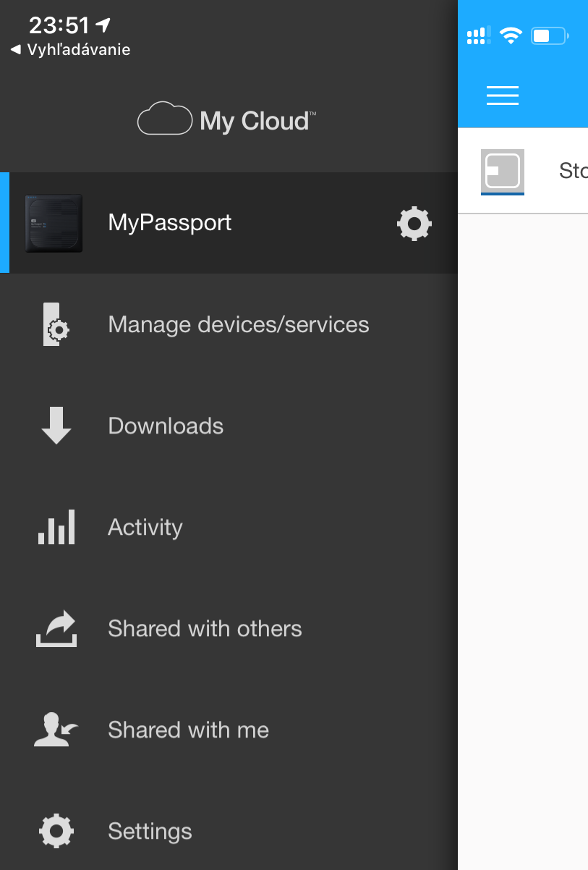The width and height of the screenshot is (588, 870).
Task: Tap the Wi-Fi status icon
Action: (x=511, y=35)
